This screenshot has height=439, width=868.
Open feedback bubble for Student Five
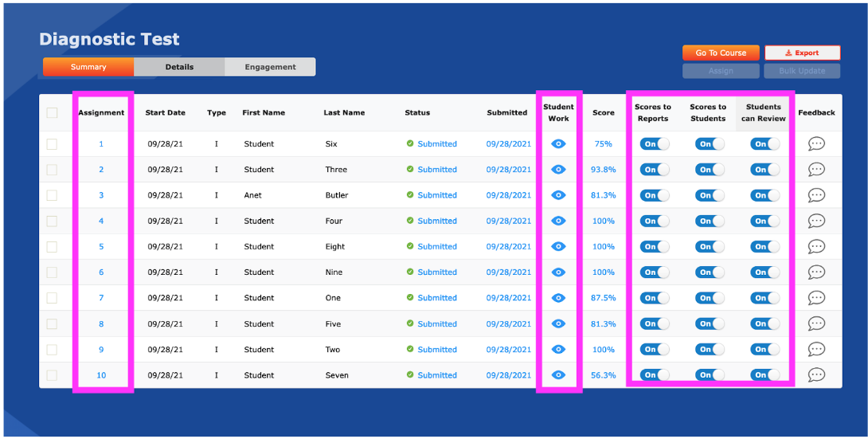816,323
